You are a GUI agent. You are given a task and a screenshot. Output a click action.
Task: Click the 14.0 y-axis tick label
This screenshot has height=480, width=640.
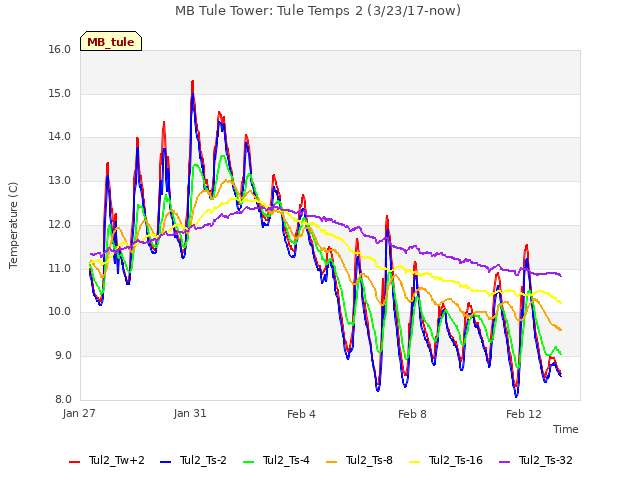click(x=60, y=137)
